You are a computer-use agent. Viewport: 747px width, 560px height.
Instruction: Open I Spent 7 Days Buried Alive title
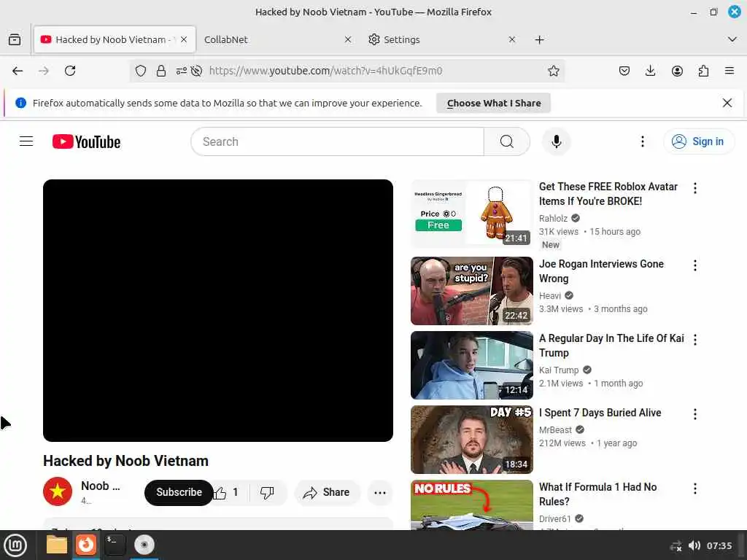click(x=600, y=413)
